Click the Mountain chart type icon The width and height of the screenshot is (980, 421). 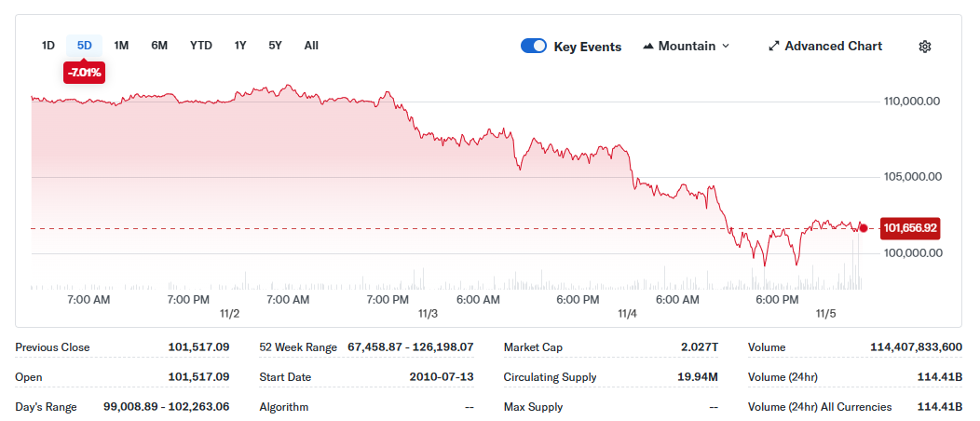(648, 47)
